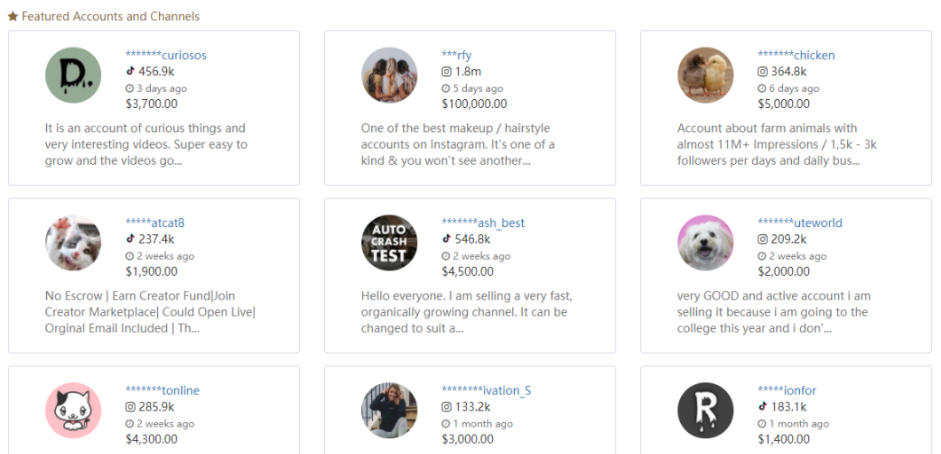Image resolution: width=941 pixels, height=454 pixels.
Task: Click the green D logo avatar
Action: (73, 75)
